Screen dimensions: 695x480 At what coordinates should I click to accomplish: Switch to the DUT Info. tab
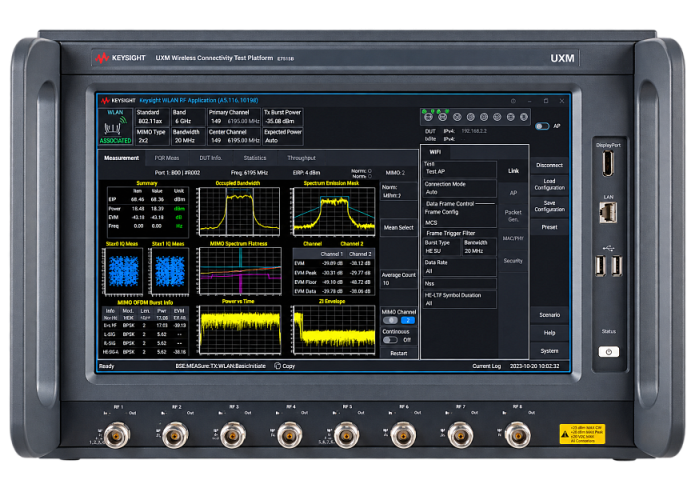[211, 158]
